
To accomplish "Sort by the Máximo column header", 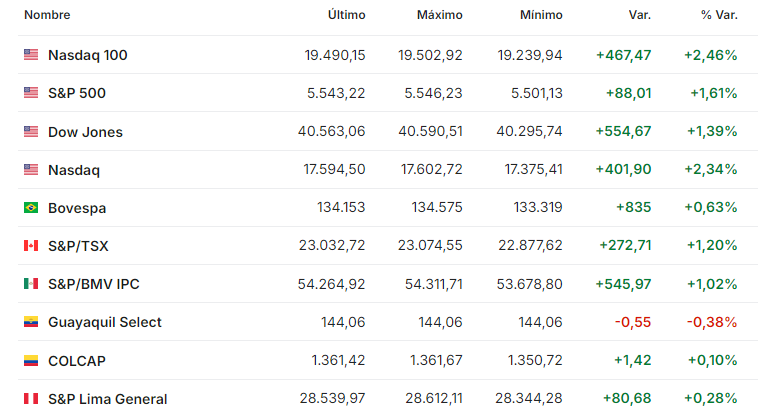I will point(439,15).
